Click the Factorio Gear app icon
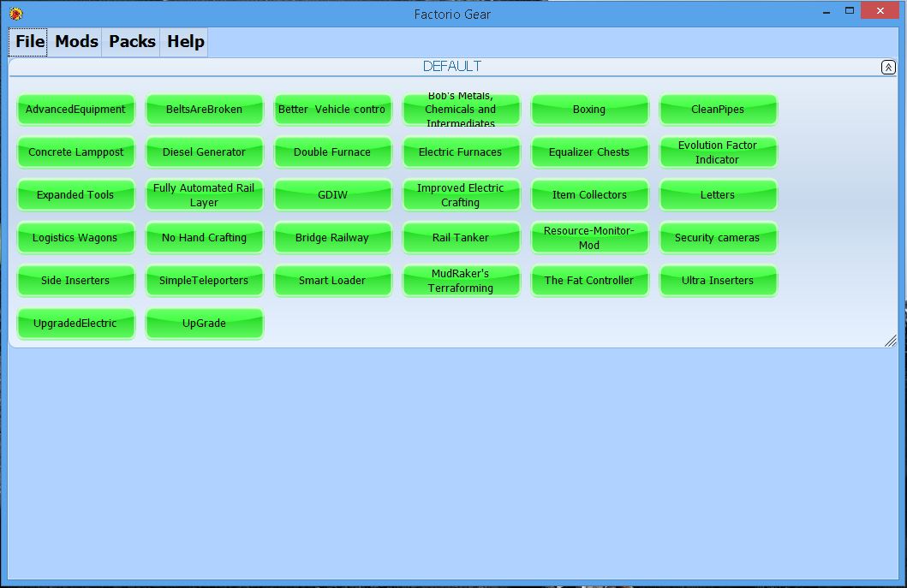Image resolution: width=907 pixels, height=588 pixels. pos(16,14)
